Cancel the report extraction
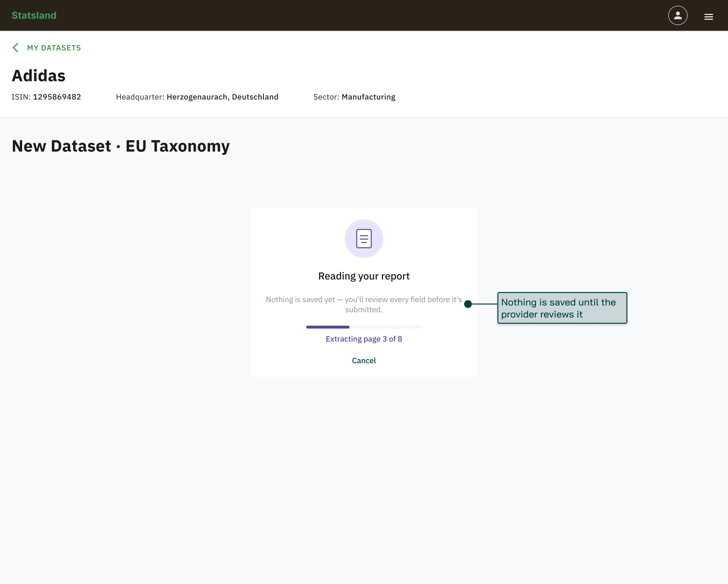Image resolution: width=728 pixels, height=584 pixels. tap(364, 360)
